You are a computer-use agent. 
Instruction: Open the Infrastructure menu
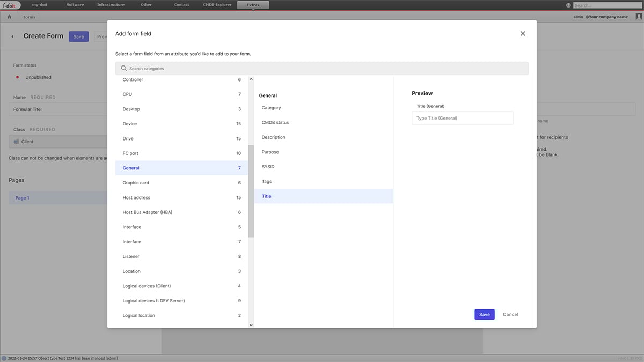[111, 4]
